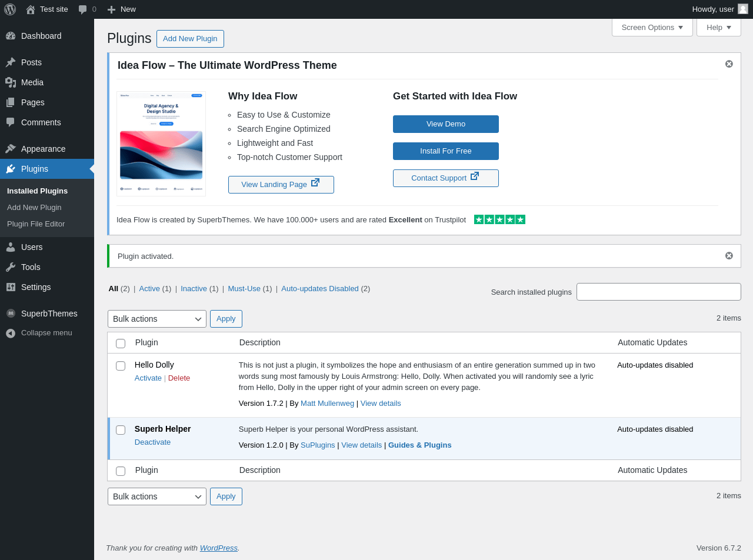Open the Dashboard menu
Screen dimensions: 753x560
pos(47,36)
